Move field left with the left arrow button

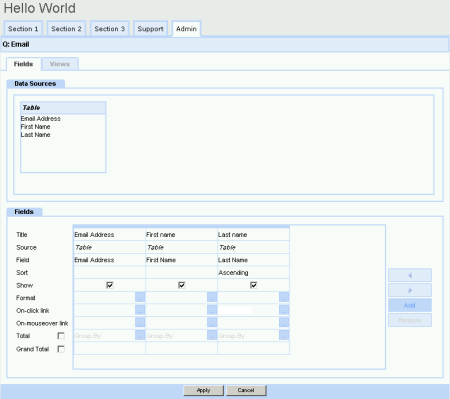click(410, 275)
